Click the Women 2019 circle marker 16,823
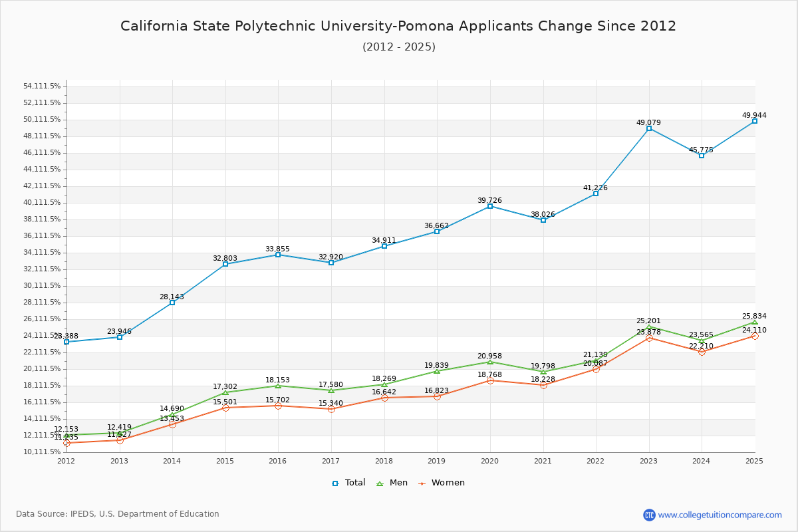Image resolution: width=798 pixels, height=532 pixels. [437, 396]
